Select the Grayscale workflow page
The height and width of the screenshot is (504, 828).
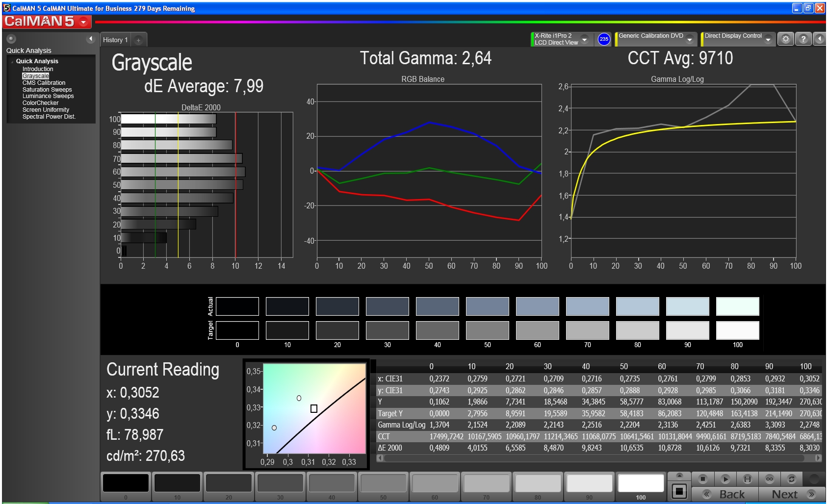tap(35, 76)
